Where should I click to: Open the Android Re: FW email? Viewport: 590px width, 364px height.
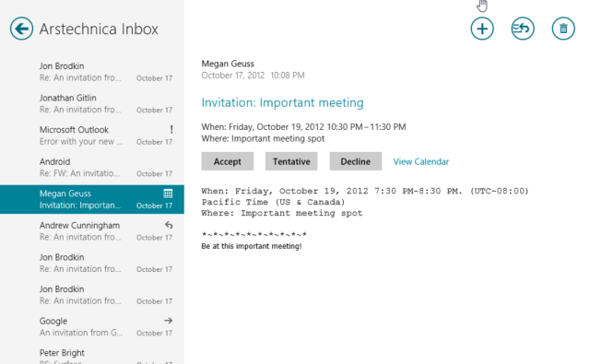click(x=92, y=168)
